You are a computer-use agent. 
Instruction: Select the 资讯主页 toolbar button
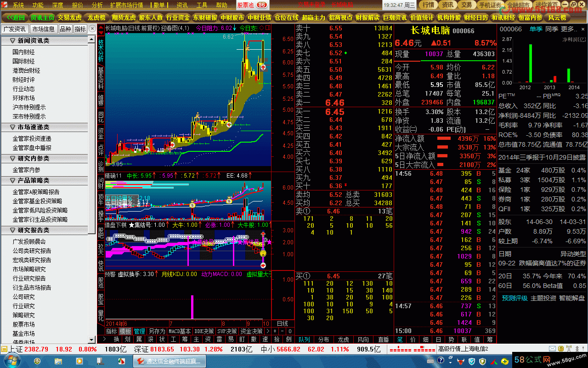point(42,17)
